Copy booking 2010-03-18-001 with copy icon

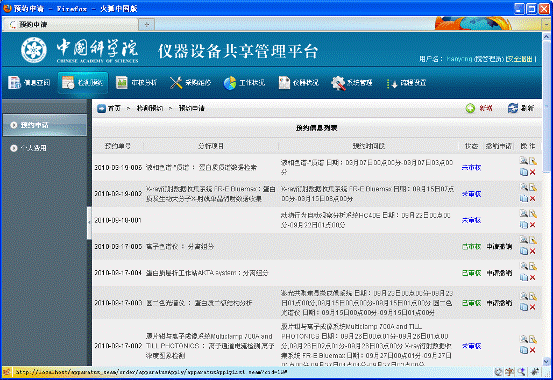coord(524,225)
